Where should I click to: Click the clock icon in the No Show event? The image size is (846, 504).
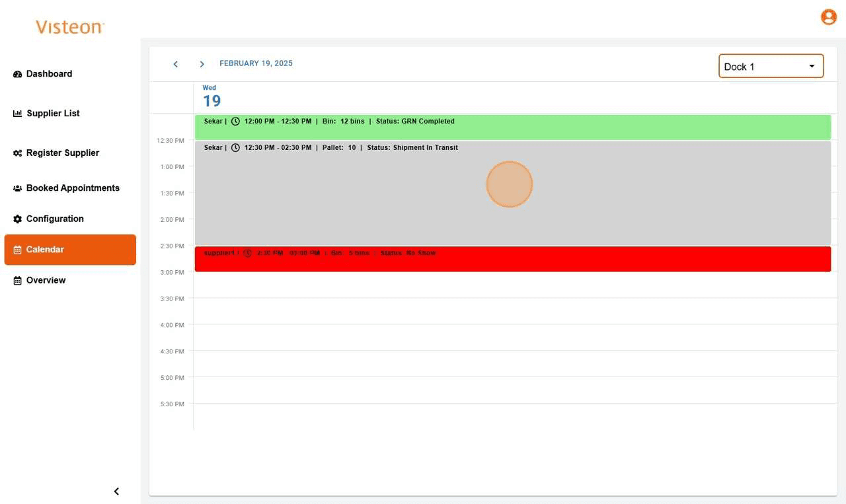click(x=248, y=253)
